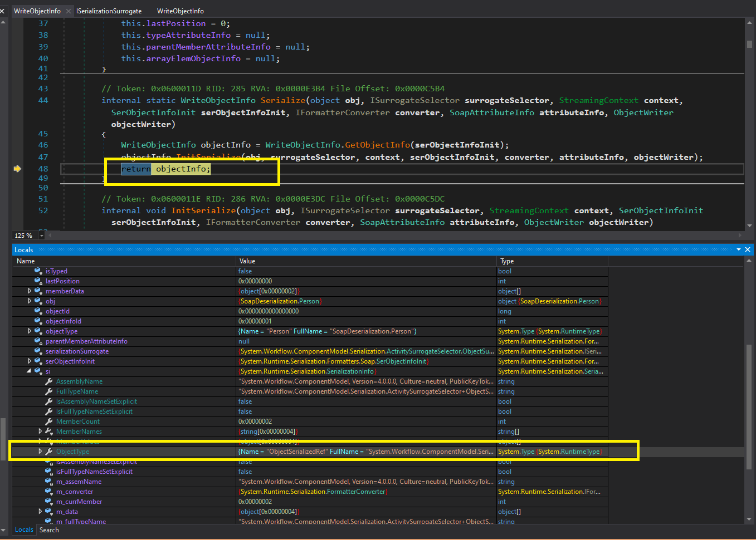Click the field icon beside m_assemName
The image size is (756, 544).
(x=49, y=482)
